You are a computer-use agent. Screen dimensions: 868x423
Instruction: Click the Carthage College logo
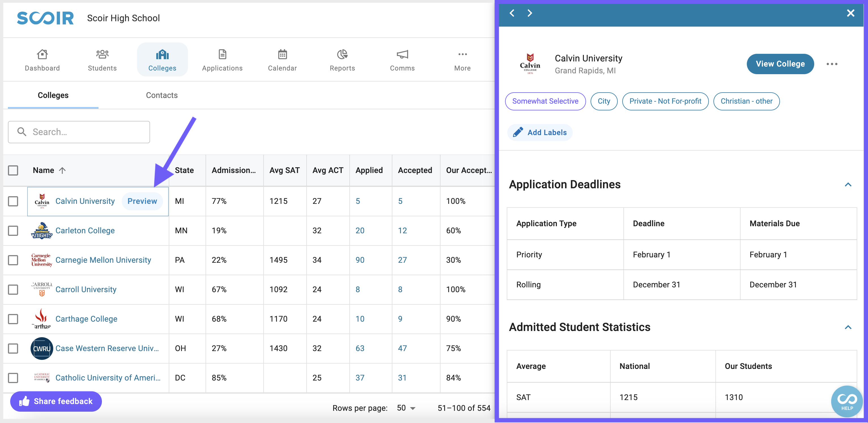[42, 319]
